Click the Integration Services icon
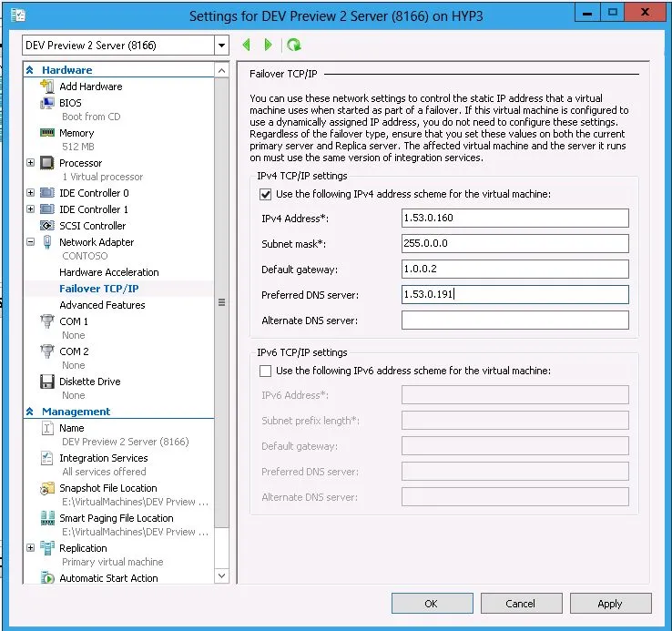 (47, 458)
